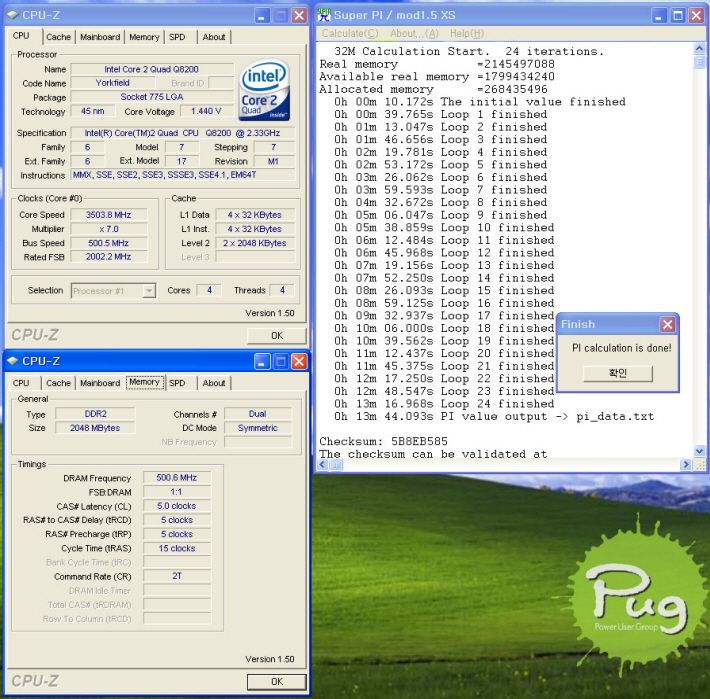
Task: Open the Calculate menu in Super PI
Action: click(350, 34)
